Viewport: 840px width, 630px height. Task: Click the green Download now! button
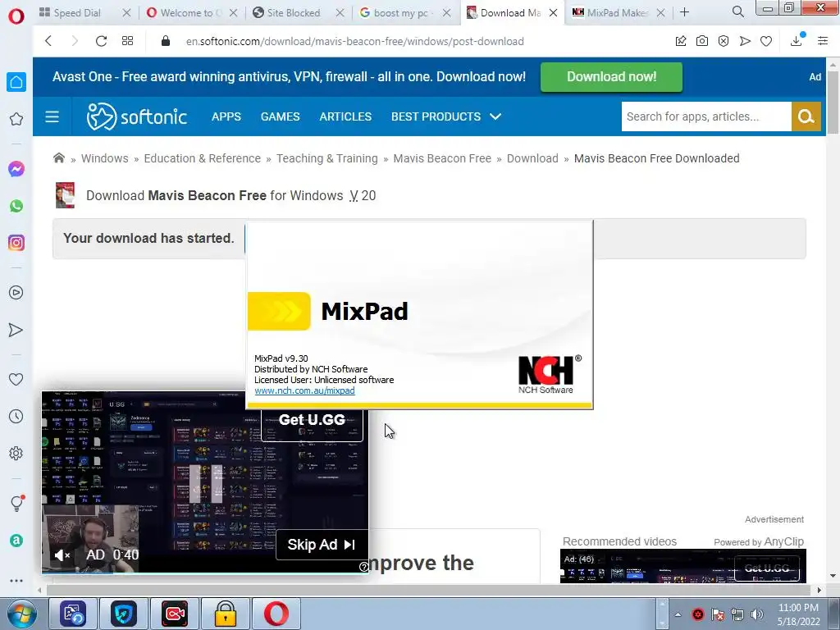[611, 76]
